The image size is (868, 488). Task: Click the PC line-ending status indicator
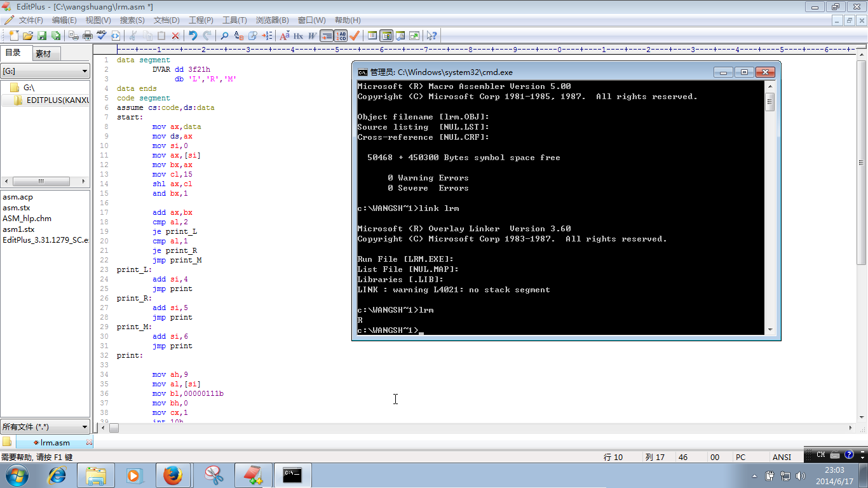[x=740, y=457]
